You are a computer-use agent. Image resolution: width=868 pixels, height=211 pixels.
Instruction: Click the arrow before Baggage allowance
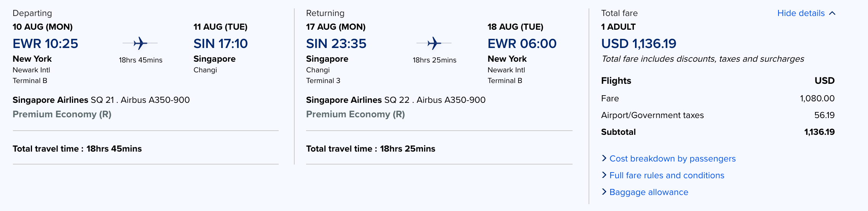point(604,192)
